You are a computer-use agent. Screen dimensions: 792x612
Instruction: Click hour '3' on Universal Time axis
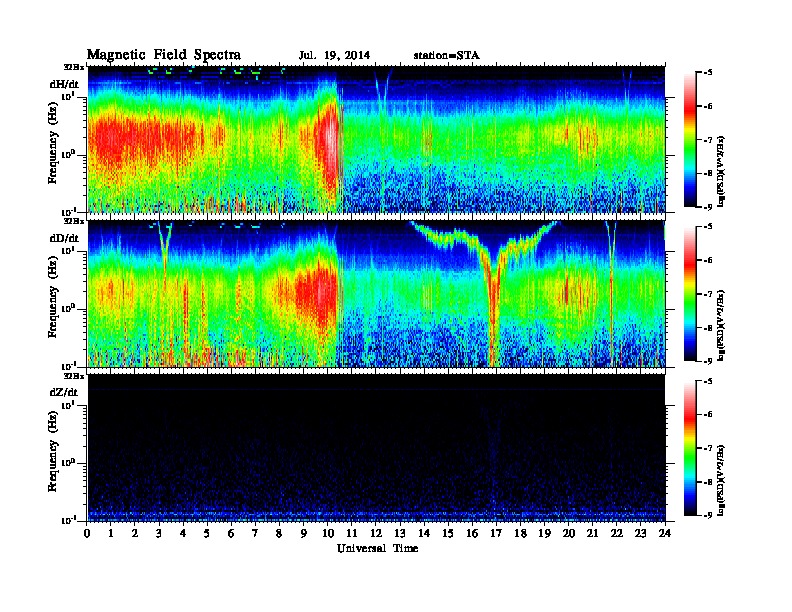(160, 533)
